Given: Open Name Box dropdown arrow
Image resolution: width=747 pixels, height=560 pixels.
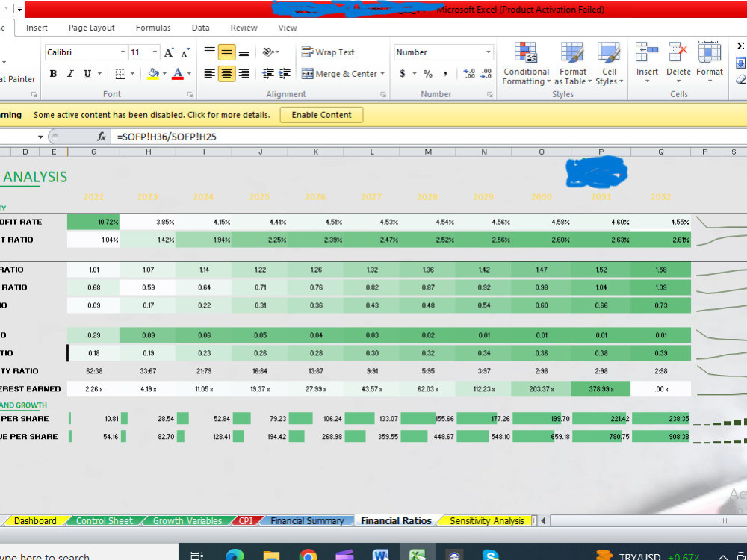Looking at the screenshot, I should [x=40, y=137].
